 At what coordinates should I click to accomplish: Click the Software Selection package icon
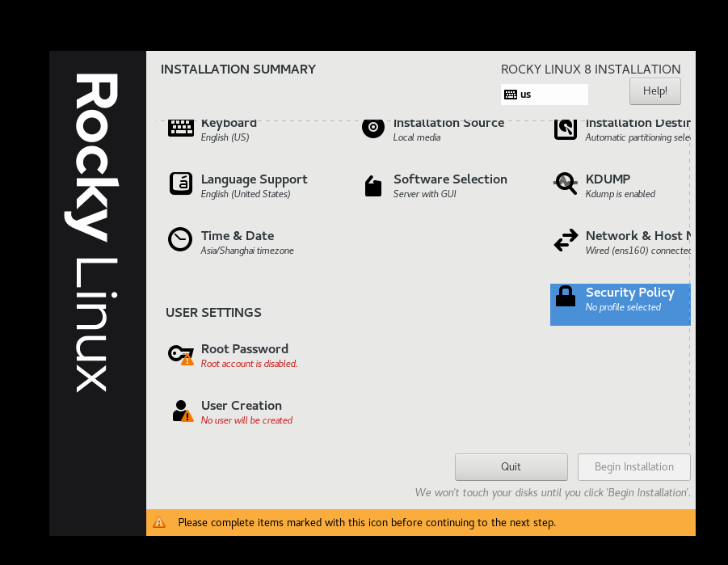click(372, 186)
